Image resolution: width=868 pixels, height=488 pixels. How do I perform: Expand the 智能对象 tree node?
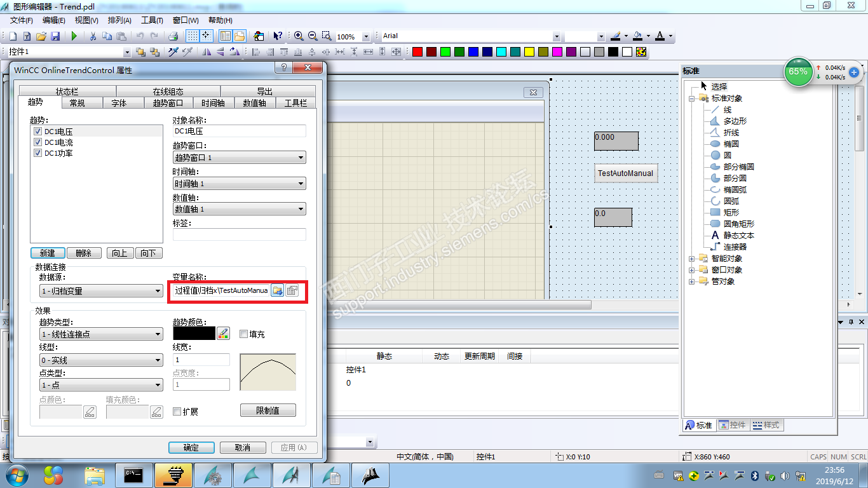[x=692, y=259]
